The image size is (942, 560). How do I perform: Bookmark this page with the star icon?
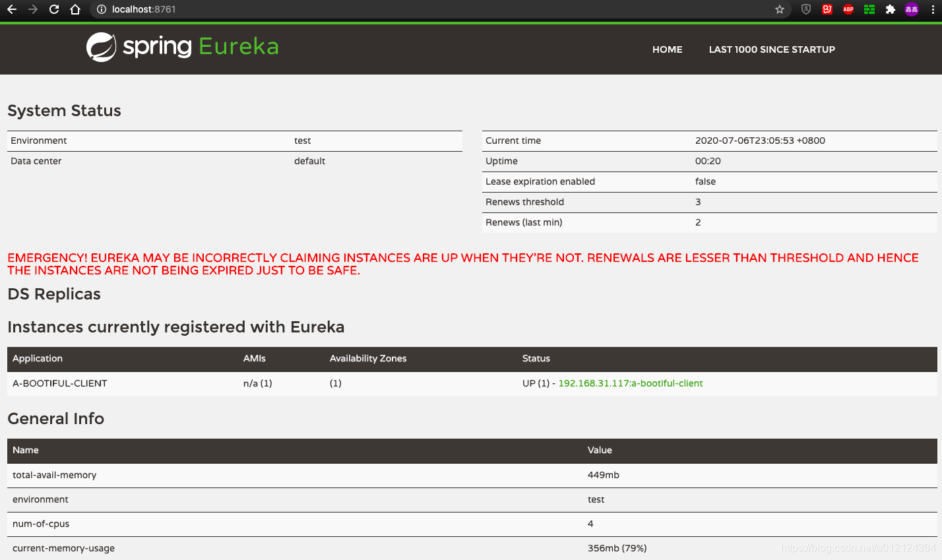coord(780,9)
